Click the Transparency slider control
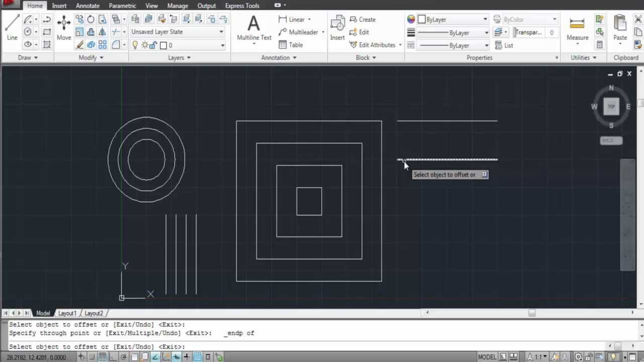Viewport: 644px width, 362px height. click(528, 32)
